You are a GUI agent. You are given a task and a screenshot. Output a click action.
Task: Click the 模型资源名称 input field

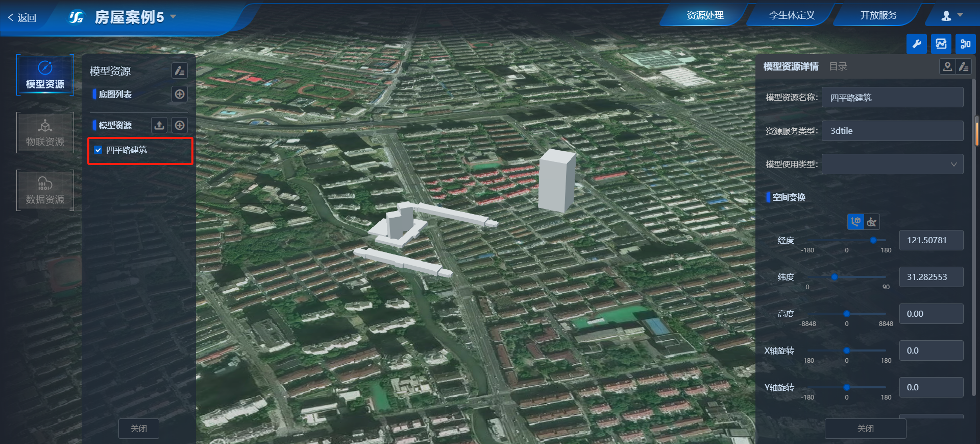(x=893, y=98)
